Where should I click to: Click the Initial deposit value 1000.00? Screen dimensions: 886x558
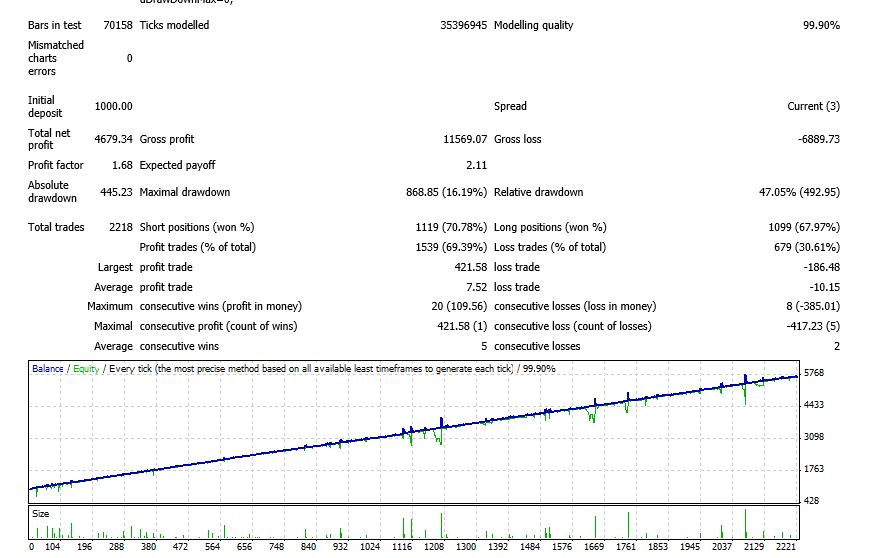tap(113, 106)
